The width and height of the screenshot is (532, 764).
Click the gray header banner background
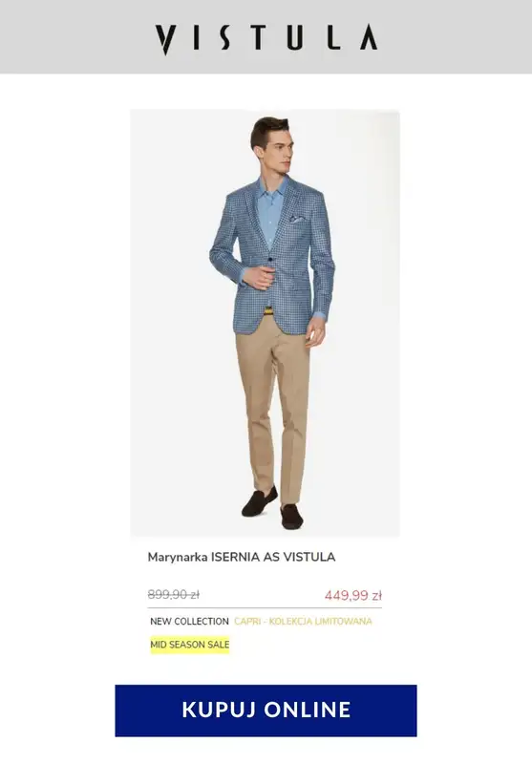74,36
